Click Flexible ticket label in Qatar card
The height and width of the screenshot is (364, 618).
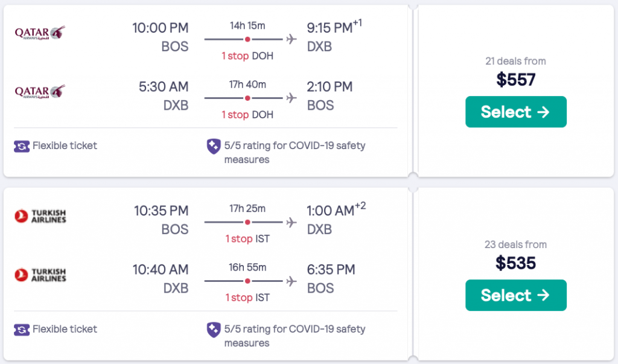[x=65, y=145]
